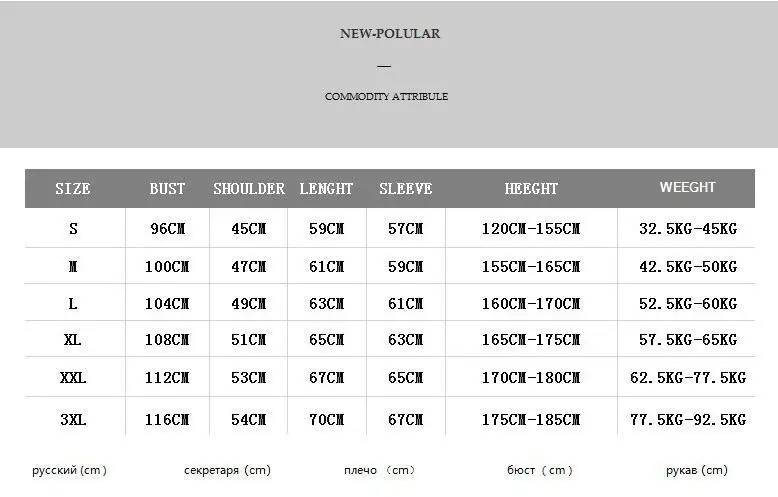Click the WEEGHT column header
Image resolution: width=778 pixels, height=497 pixels.
click(x=687, y=187)
